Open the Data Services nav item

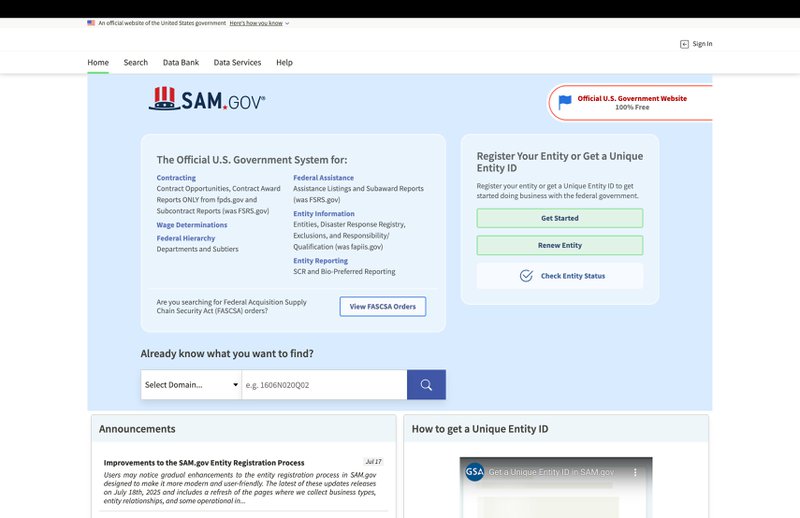coord(237,62)
